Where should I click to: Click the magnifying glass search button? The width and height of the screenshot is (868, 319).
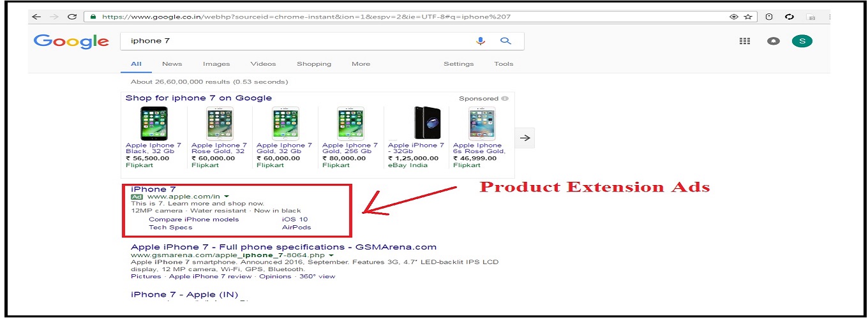(x=505, y=41)
